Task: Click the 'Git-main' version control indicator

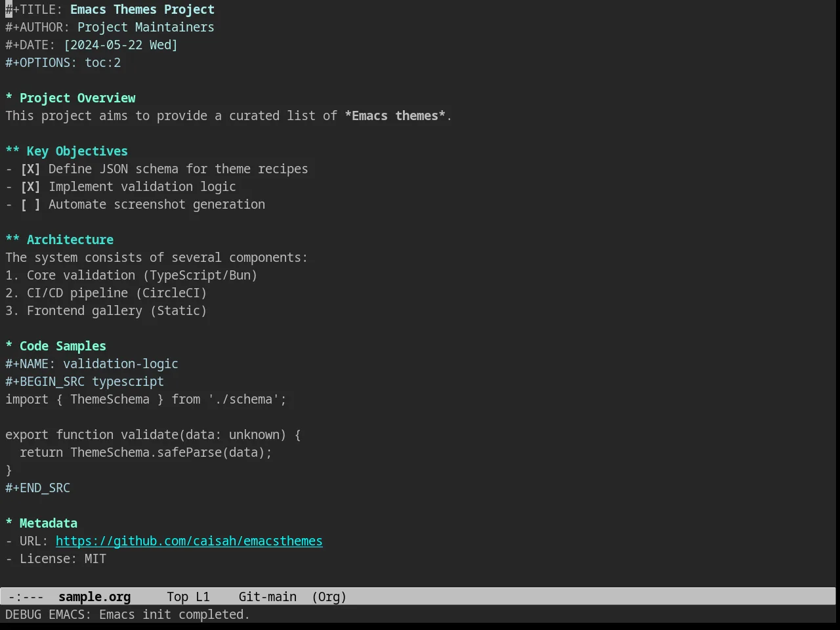Action: pyautogui.click(x=268, y=597)
